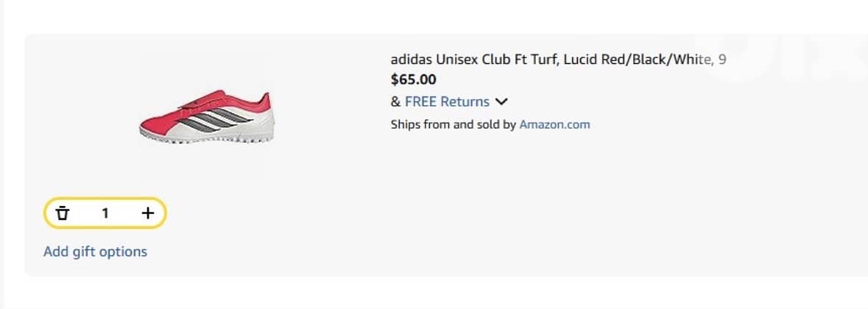
Task: Remove the adidas shoe from the cart
Action: (63, 213)
